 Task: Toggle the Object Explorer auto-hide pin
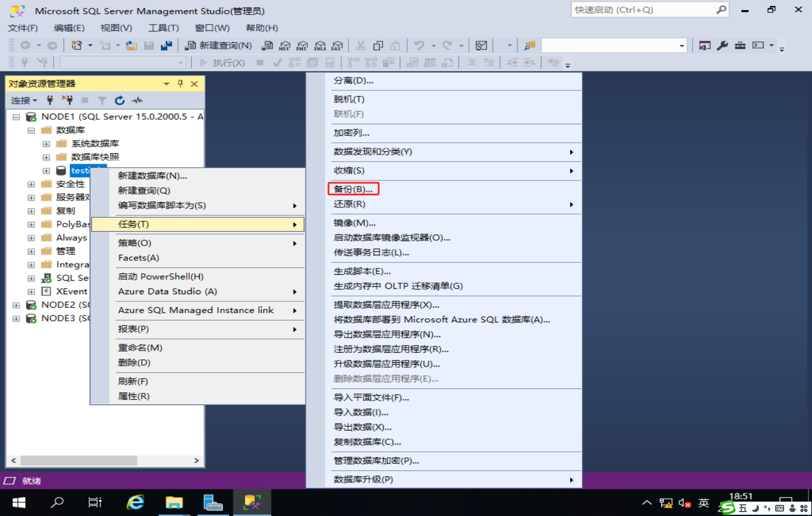(x=180, y=84)
